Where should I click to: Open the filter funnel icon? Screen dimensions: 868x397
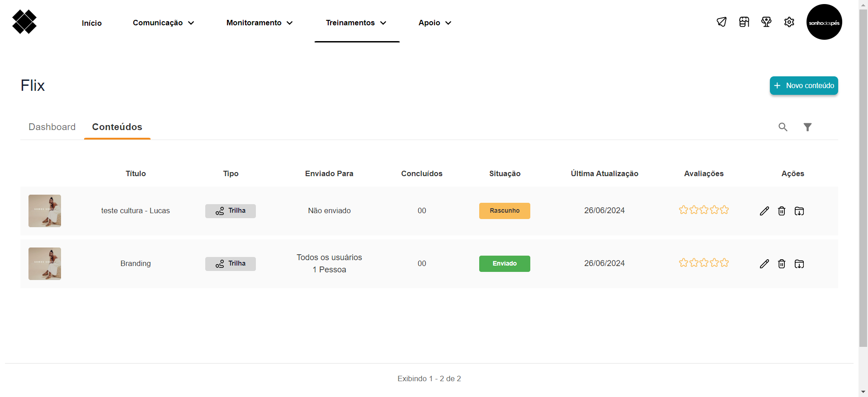point(807,127)
